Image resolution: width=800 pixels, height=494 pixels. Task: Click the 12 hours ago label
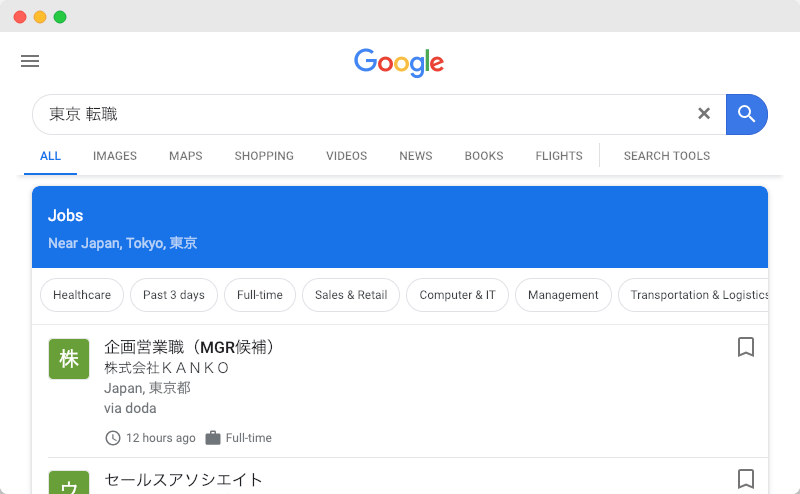click(x=161, y=438)
